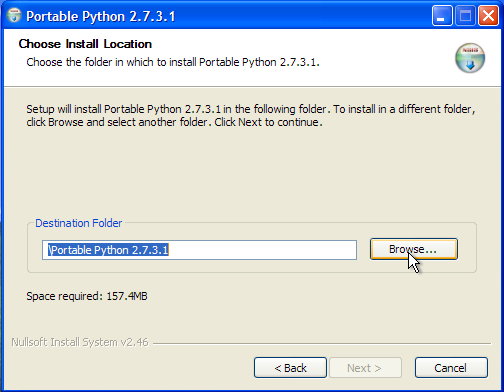Click the disabled Next > button
The width and height of the screenshot is (504, 392).
pos(365,368)
